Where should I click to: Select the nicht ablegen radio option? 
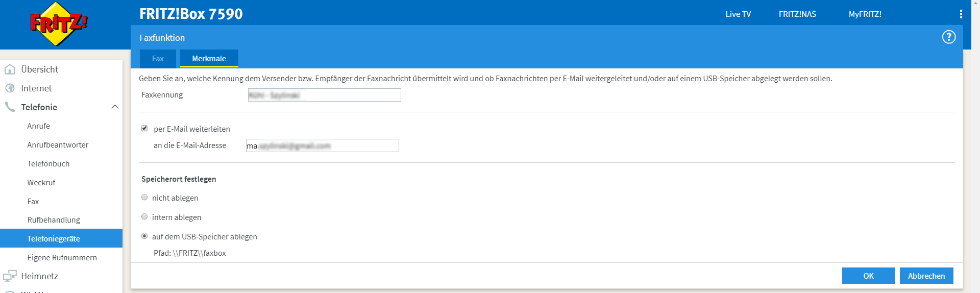click(x=144, y=198)
